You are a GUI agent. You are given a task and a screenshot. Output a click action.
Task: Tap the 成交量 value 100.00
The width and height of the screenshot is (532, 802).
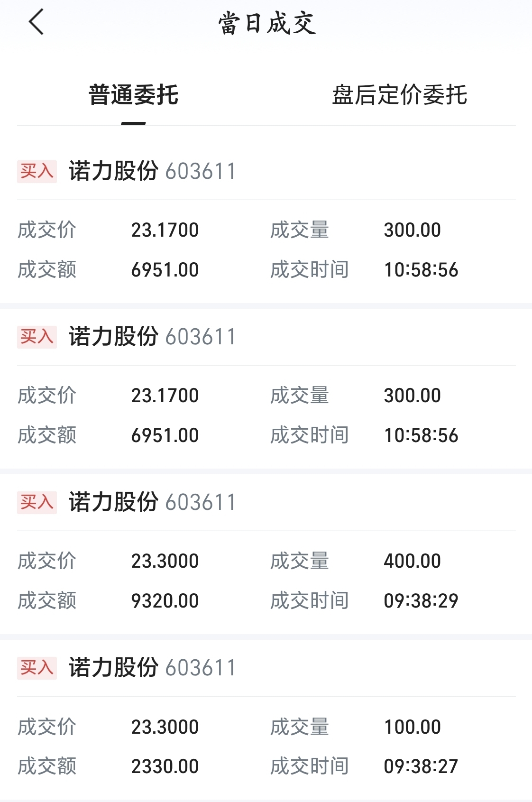click(413, 727)
